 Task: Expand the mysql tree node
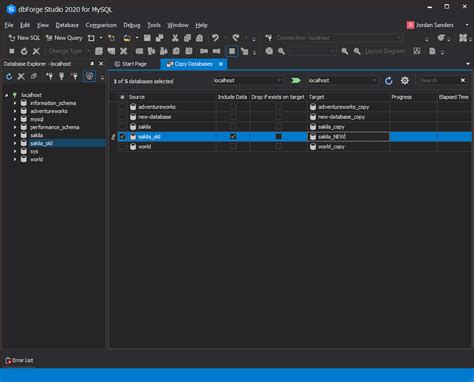point(15,119)
